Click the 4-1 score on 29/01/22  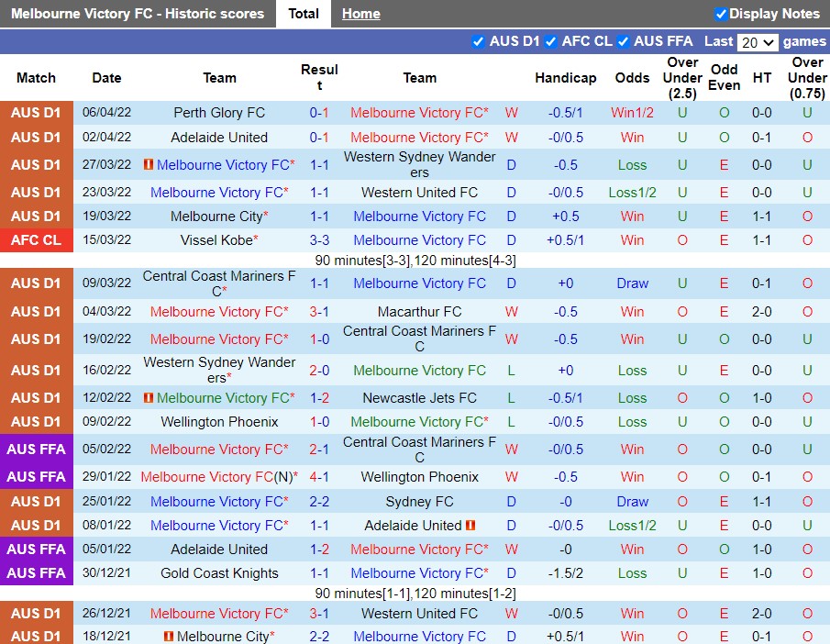(319, 477)
